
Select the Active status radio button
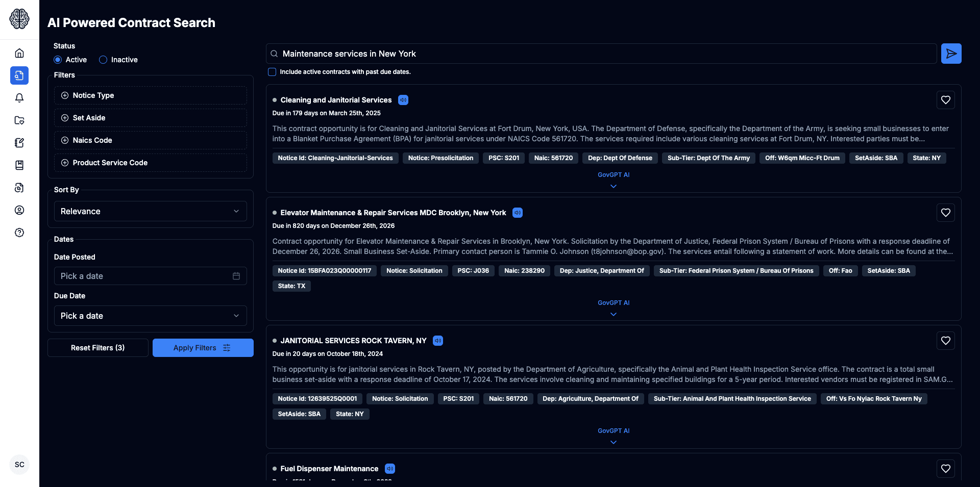58,60
